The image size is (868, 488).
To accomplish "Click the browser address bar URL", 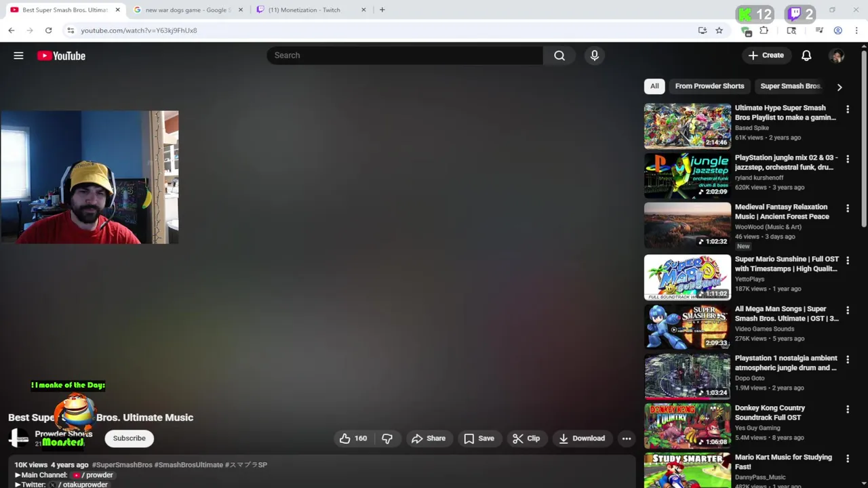I will (x=139, y=30).
